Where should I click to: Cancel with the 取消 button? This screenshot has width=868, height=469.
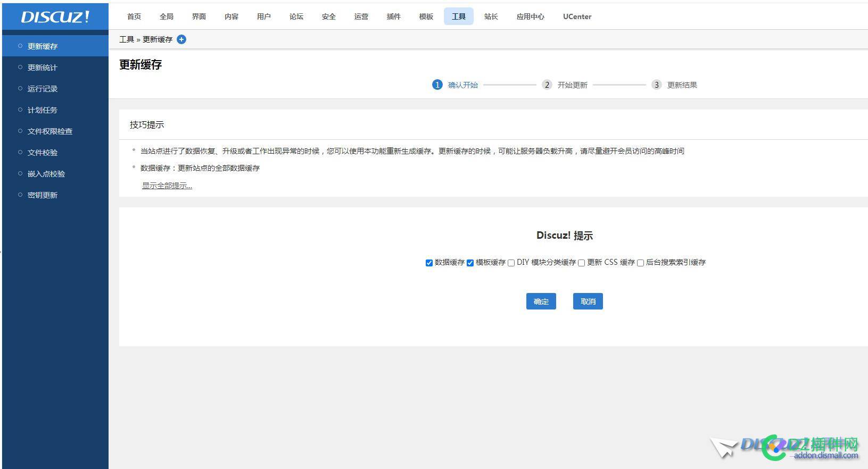588,301
